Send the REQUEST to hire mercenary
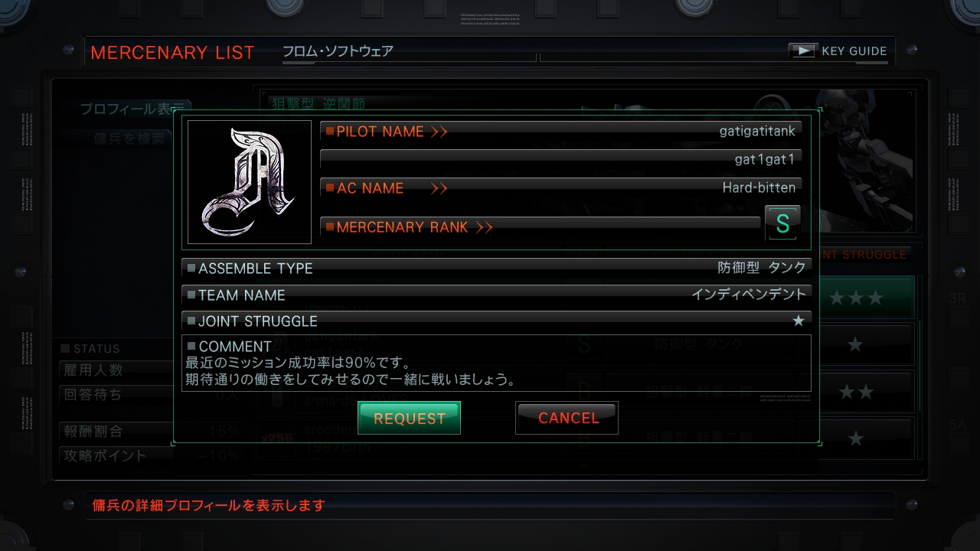 410,418
